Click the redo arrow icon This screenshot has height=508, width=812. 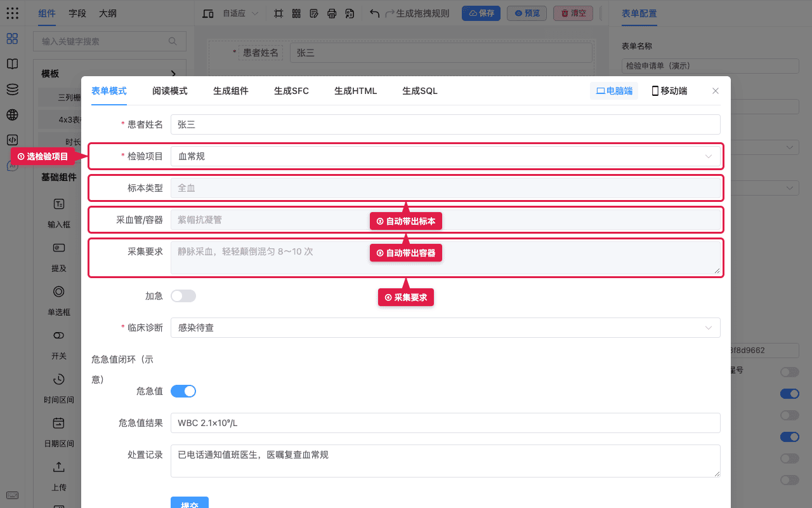(390, 13)
